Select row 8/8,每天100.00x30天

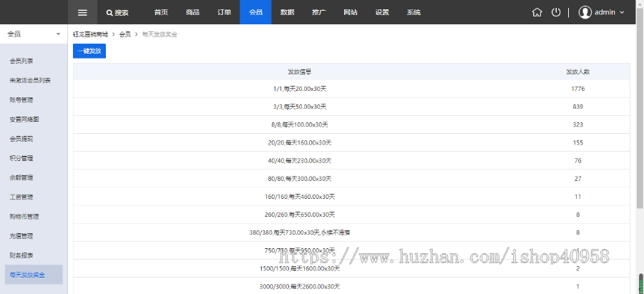(x=351, y=125)
